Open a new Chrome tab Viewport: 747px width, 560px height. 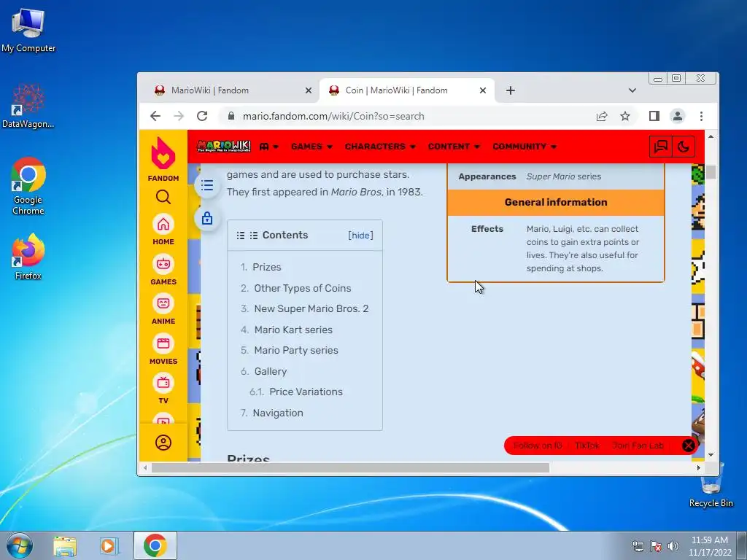pyautogui.click(x=510, y=90)
